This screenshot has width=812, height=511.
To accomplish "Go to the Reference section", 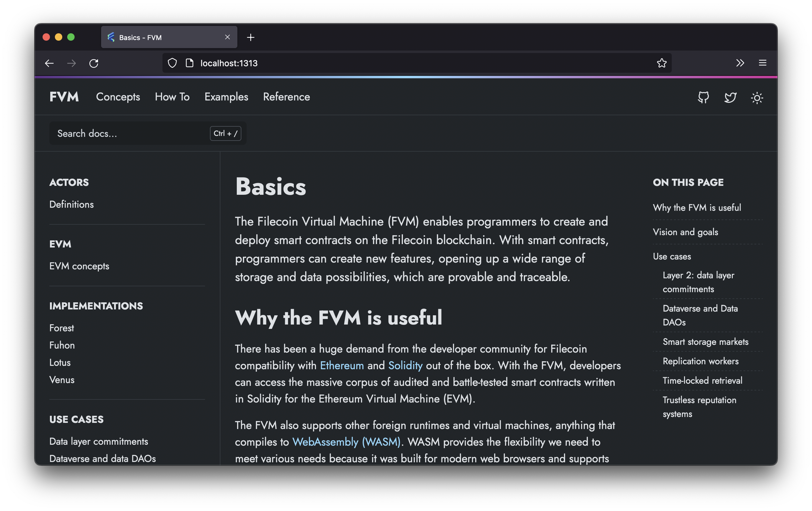I will point(286,97).
